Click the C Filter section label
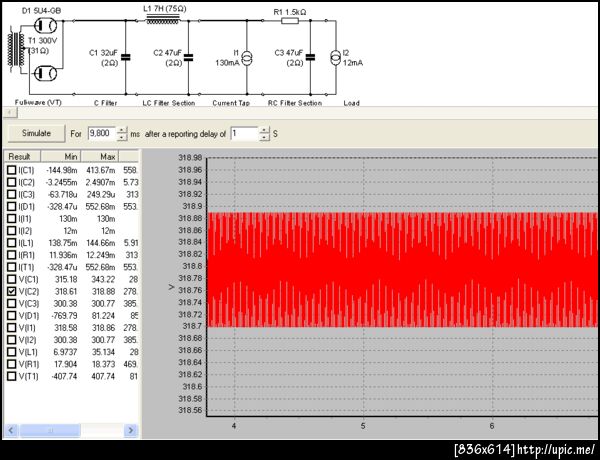Image resolution: width=600 pixels, height=460 pixels. point(106,103)
